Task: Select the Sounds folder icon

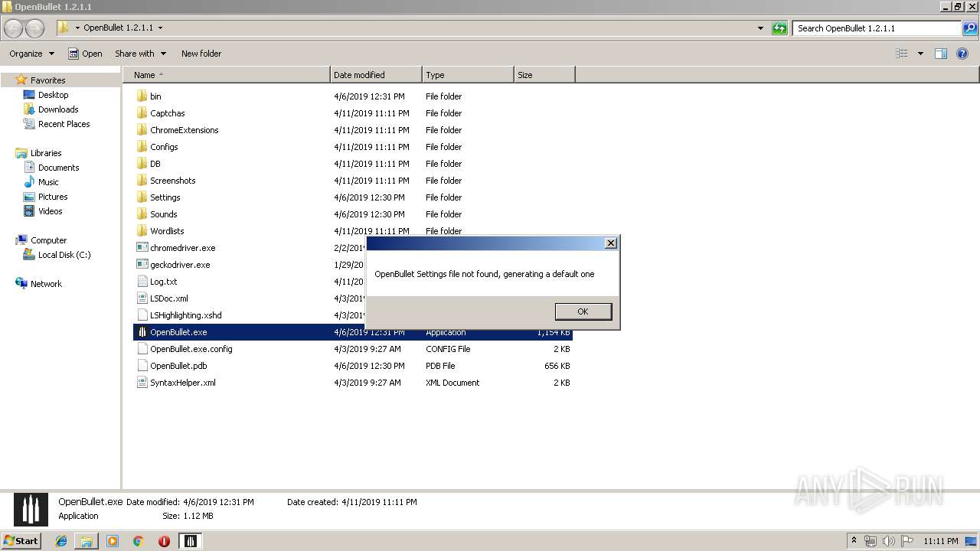Action: pyautogui.click(x=142, y=214)
